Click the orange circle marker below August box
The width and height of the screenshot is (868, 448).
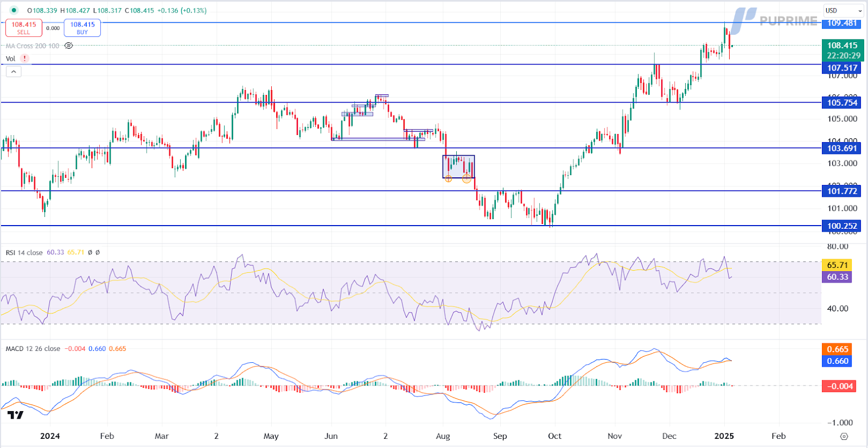click(x=467, y=179)
